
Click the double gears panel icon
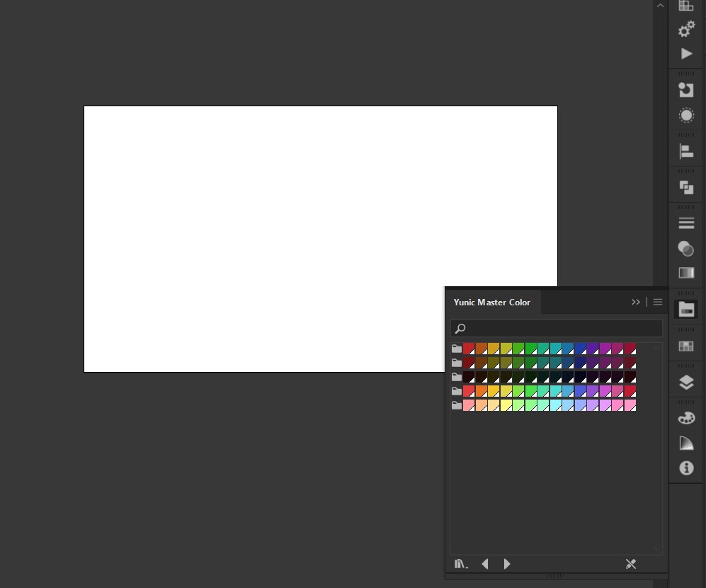point(686,29)
